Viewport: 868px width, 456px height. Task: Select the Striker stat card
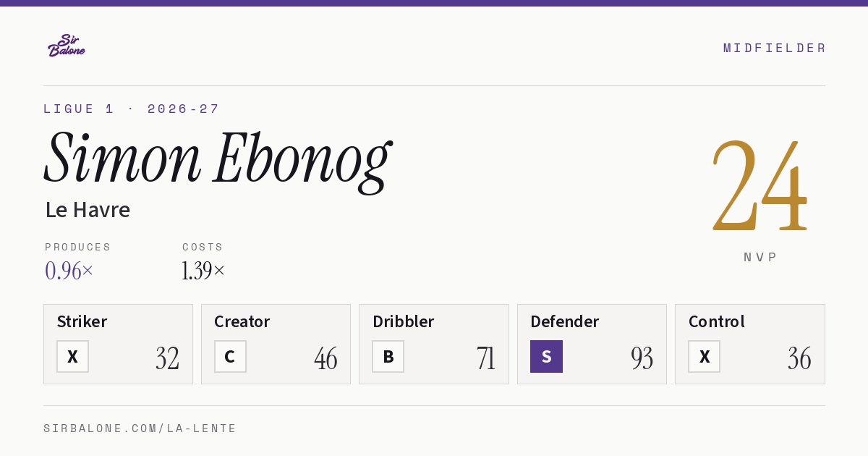[x=118, y=344]
